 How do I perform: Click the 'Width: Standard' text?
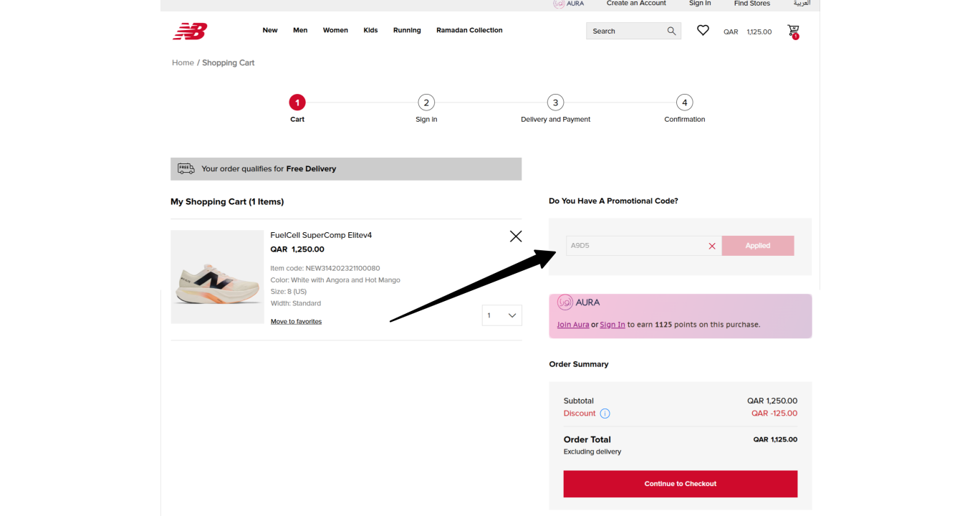coord(296,303)
